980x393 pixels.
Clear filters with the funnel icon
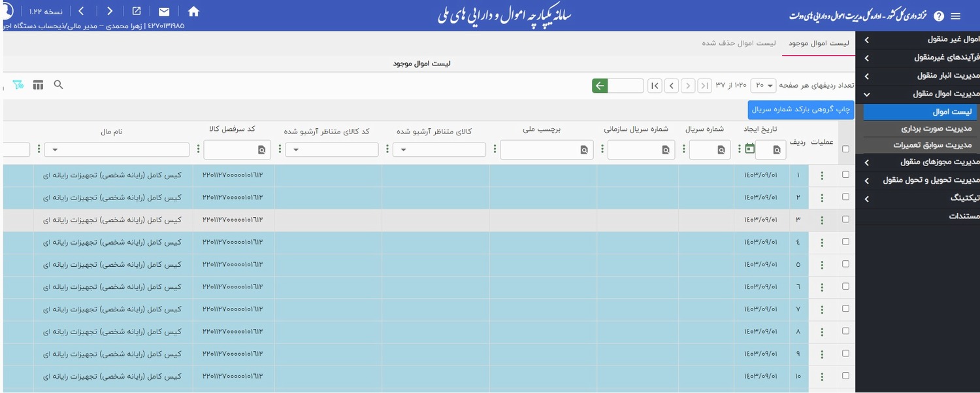pyautogui.click(x=18, y=85)
